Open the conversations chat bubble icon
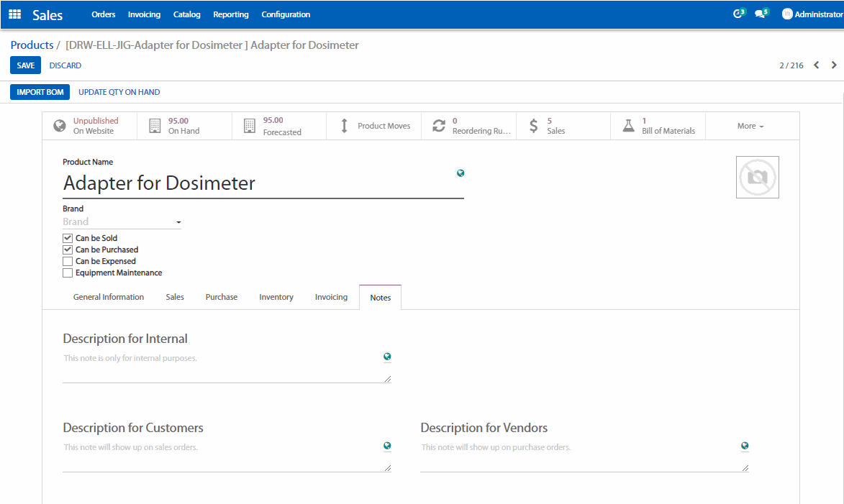Viewport: 844px width, 504px height. click(760, 14)
